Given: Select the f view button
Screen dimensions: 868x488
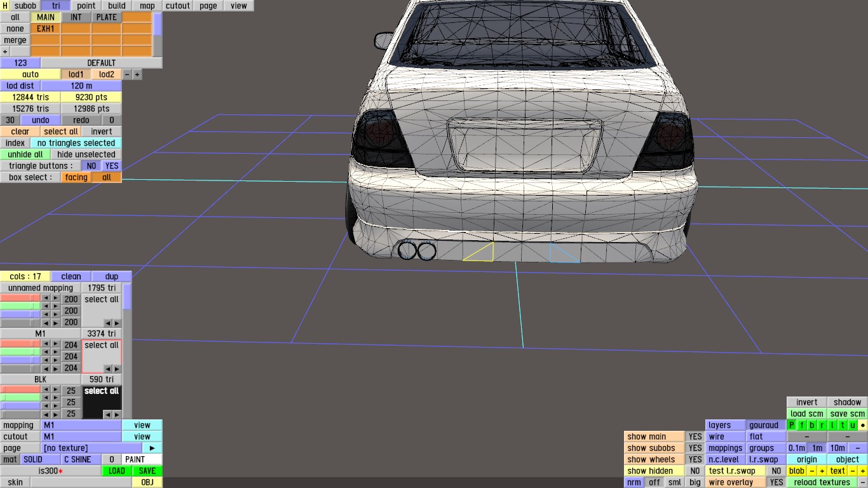Looking at the screenshot, I should click(802, 425).
